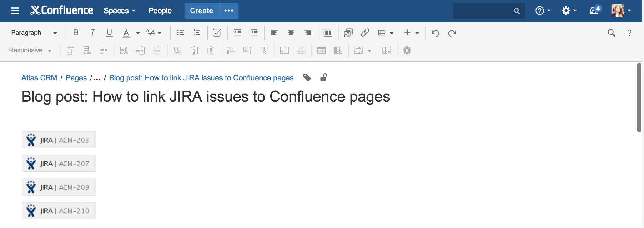Paste the table row
The image size is (644, 228).
[x=158, y=50]
